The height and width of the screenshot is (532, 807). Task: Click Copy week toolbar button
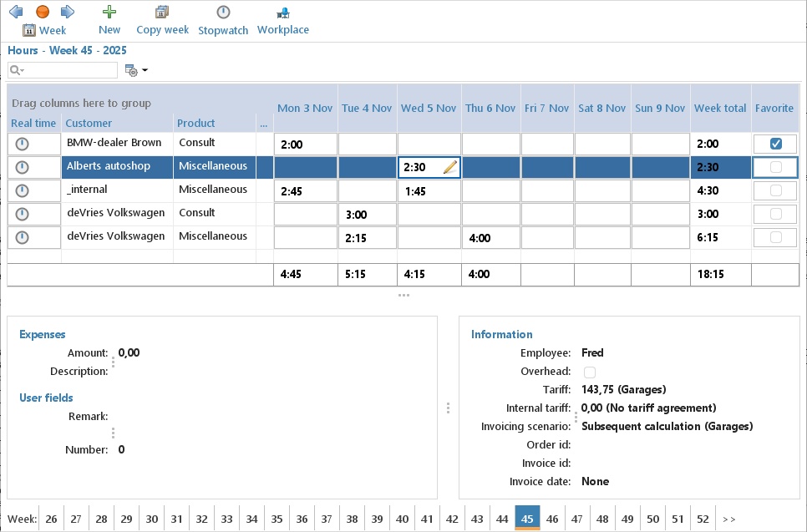click(162, 20)
